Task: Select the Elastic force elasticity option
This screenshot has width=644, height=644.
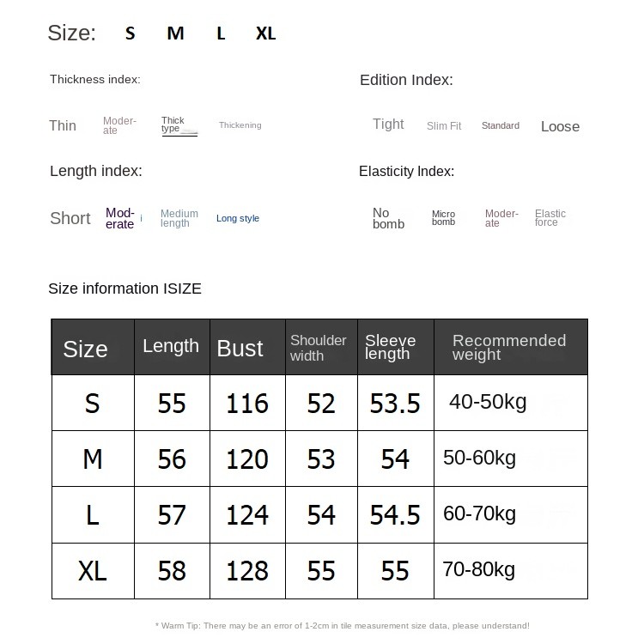Action: [x=550, y=218]
